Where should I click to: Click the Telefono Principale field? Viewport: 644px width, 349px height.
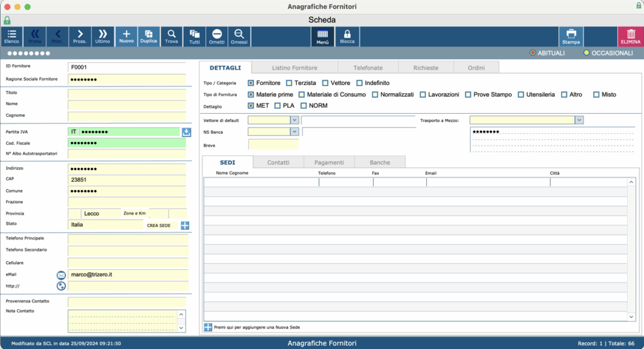point(128,238)
